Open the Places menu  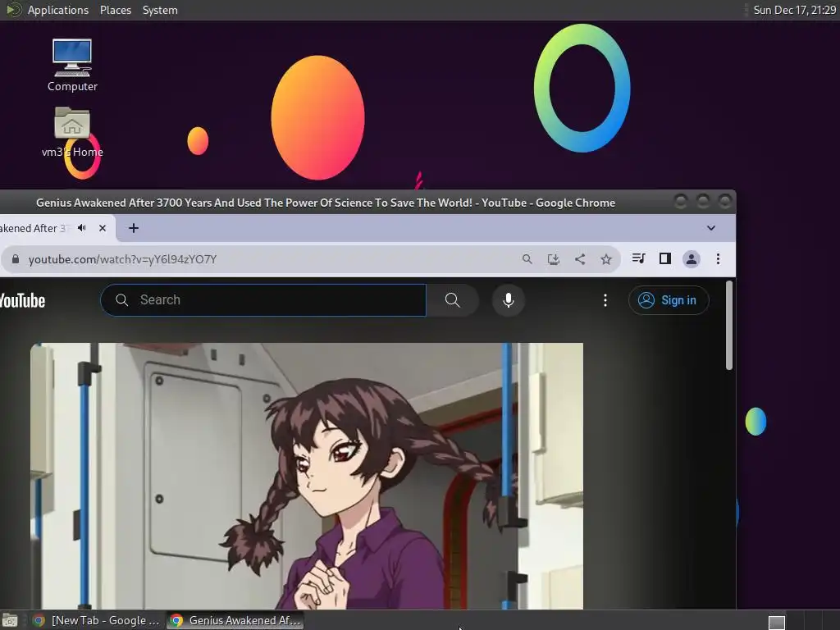[x=115, y=10]
